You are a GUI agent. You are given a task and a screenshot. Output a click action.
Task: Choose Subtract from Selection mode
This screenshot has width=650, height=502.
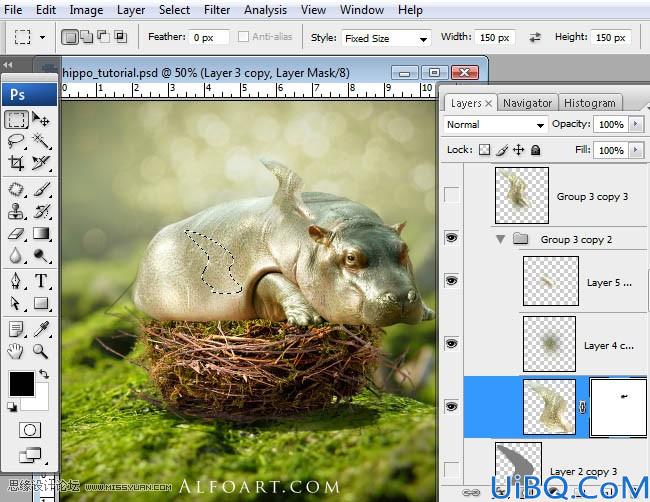(x=103, y=37)
